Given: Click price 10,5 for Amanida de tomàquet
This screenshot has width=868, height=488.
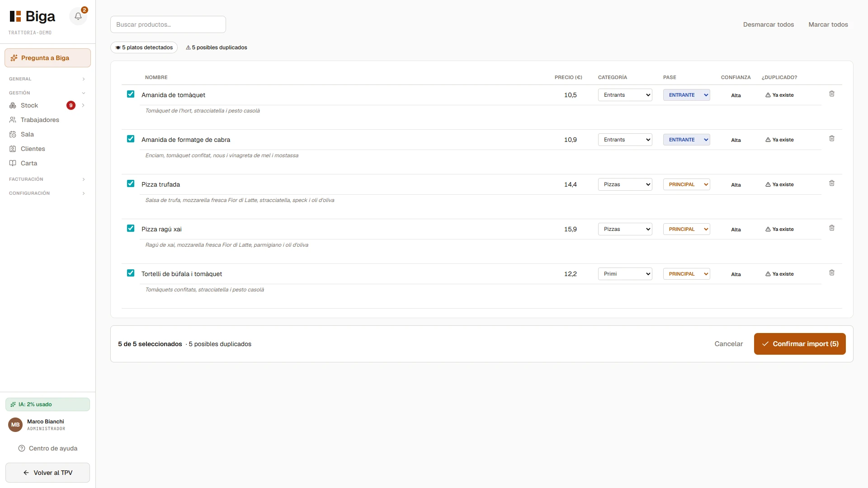Looking at the screenshot, I should coord(571,95).
